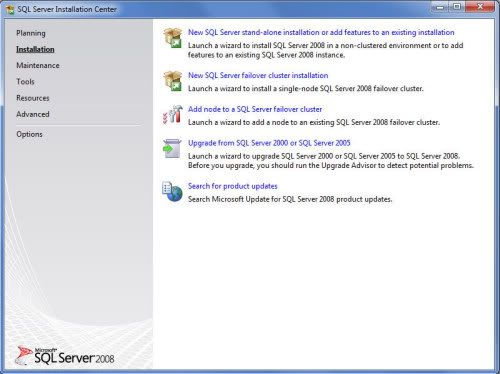Viewport: 500px width, 374px height.
Task: Open the Options section
Action: click(29, 134)
